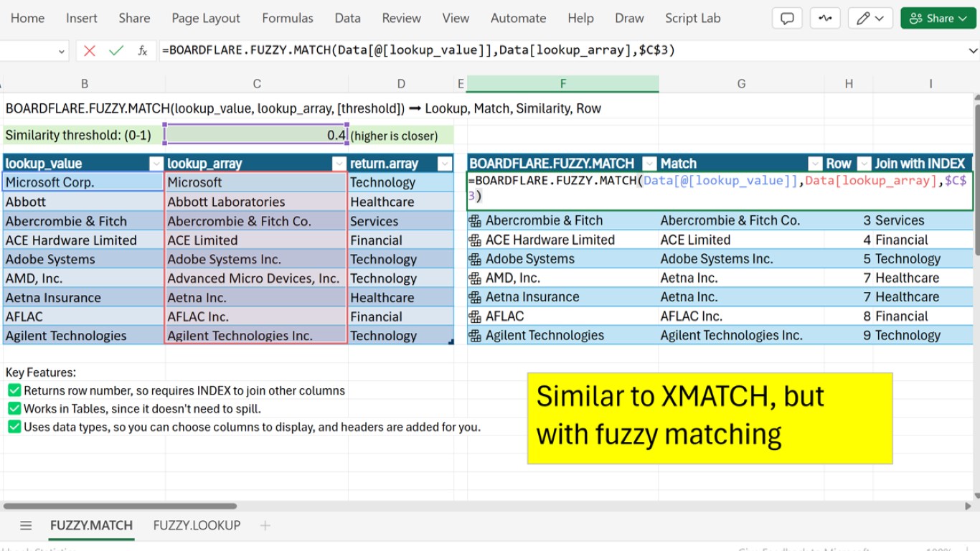Add a new sheet with plus icon
This screenshot has width=980, height=551.
265,526
